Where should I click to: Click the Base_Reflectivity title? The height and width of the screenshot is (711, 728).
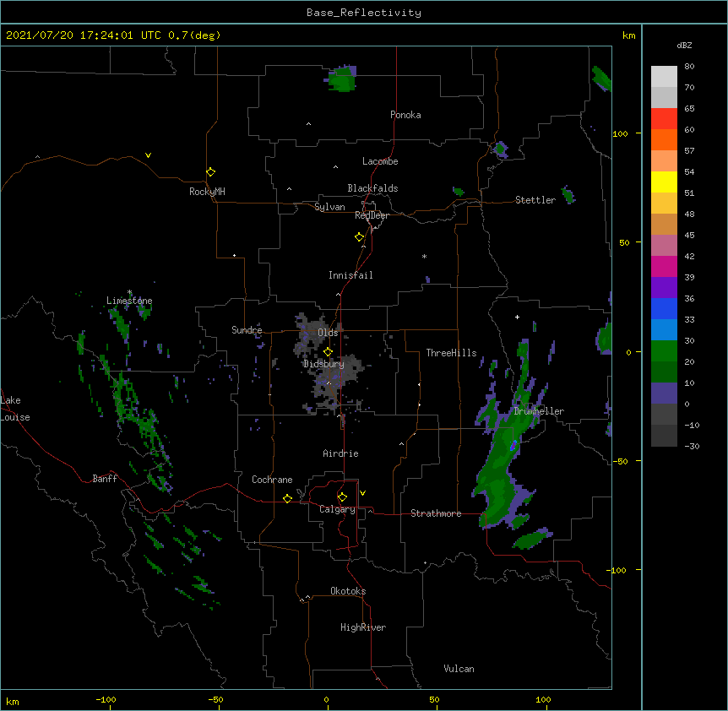click(x=364, y=13)
